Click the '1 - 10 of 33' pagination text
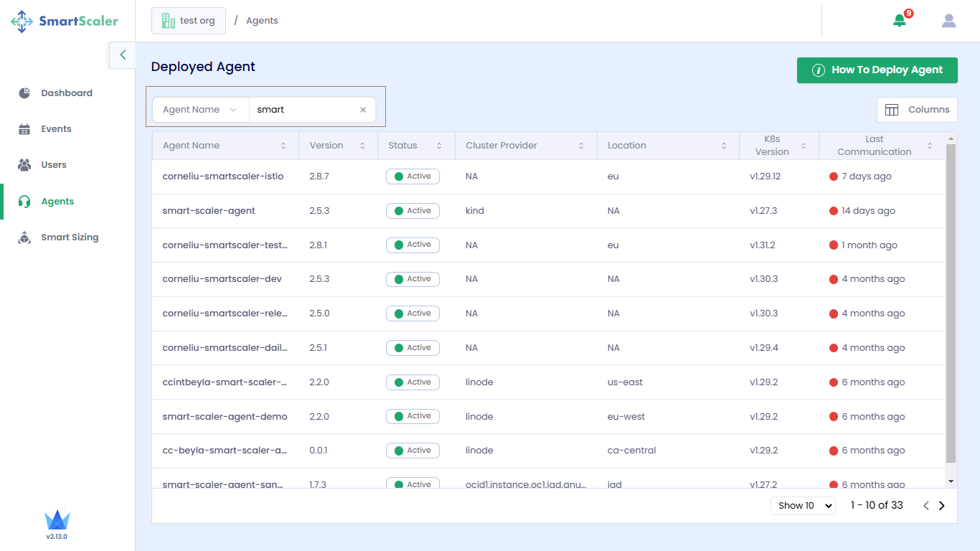This screenshot has width=980, height=551. coord(877,506)
